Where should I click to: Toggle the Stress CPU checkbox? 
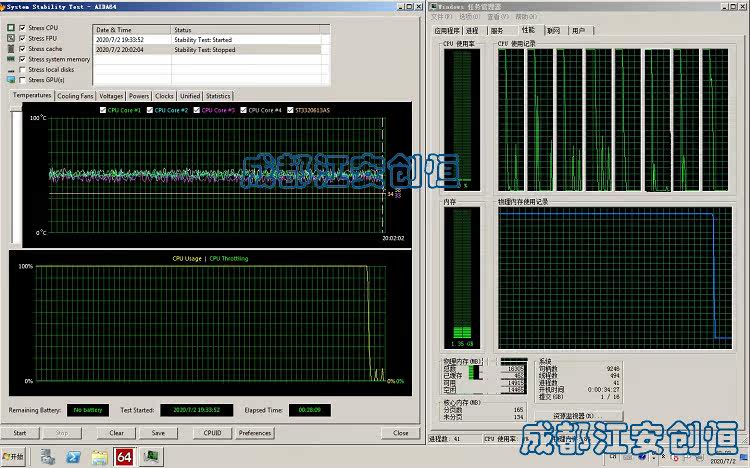pyautogui.click(x=22, y=28)
